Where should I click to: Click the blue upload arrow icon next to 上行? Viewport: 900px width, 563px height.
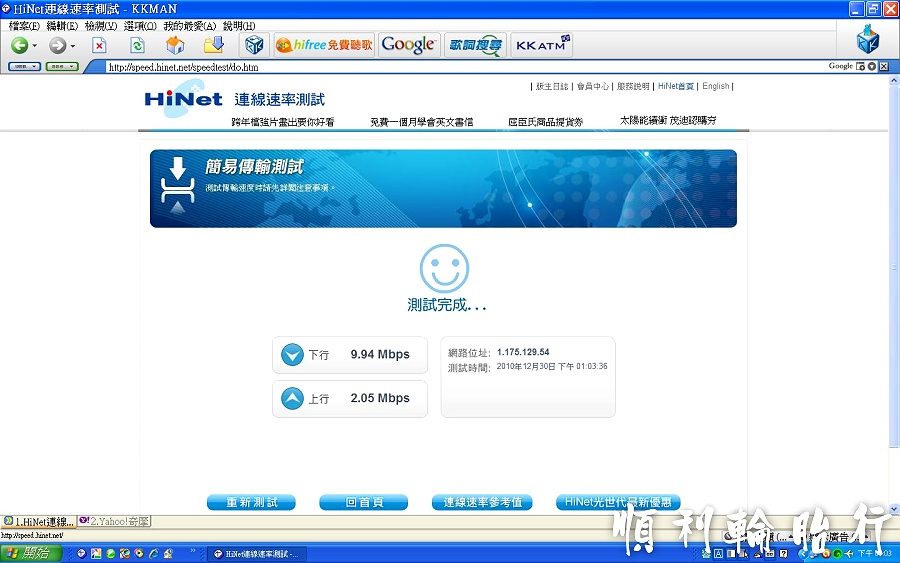click(292, 398)
